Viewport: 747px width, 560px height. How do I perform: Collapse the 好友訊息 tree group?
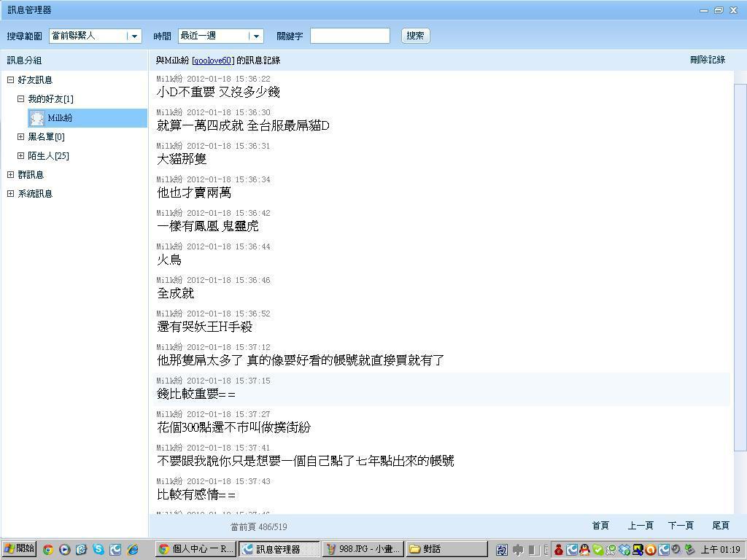click(x=10, y=80)
